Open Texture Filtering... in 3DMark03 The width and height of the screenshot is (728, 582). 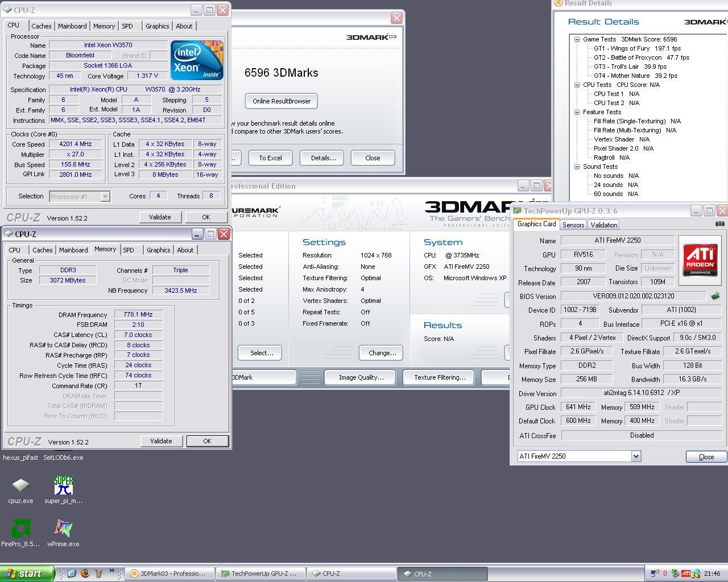[x=440, y=377]
